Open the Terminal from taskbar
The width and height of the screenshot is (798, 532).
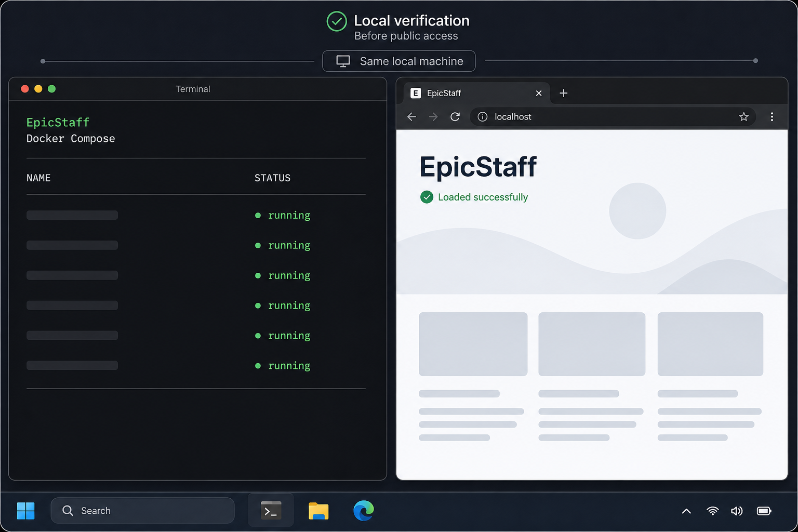[x=271, y=511]
